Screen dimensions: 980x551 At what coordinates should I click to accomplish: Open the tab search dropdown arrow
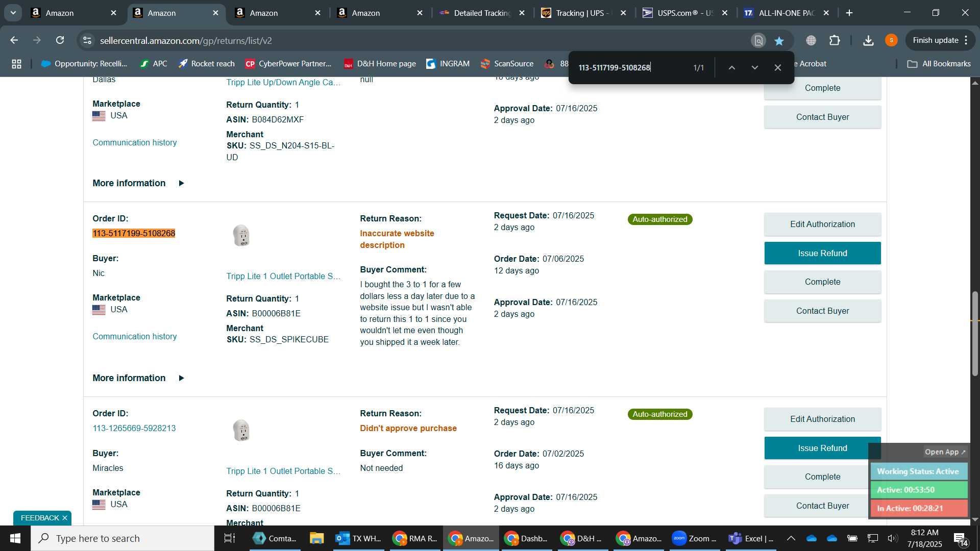(x=13, y=13)
